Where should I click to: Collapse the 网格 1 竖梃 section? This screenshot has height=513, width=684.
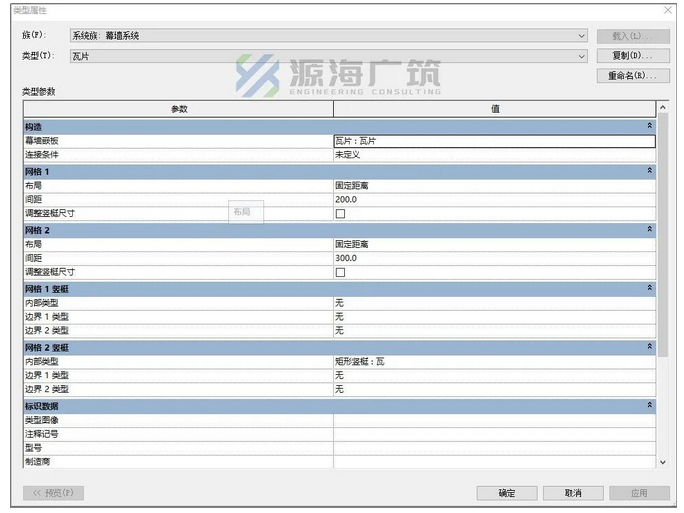tap(650, 288)
